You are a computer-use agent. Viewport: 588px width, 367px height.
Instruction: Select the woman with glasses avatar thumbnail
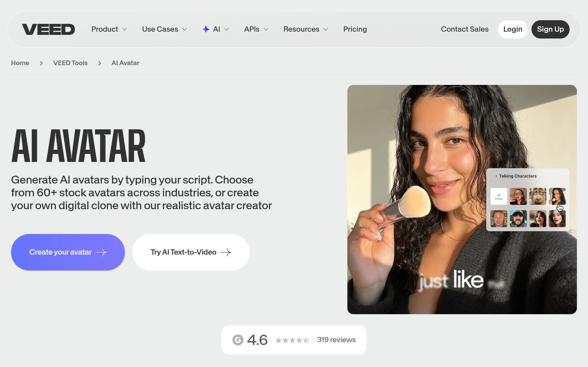coord(518,196)
